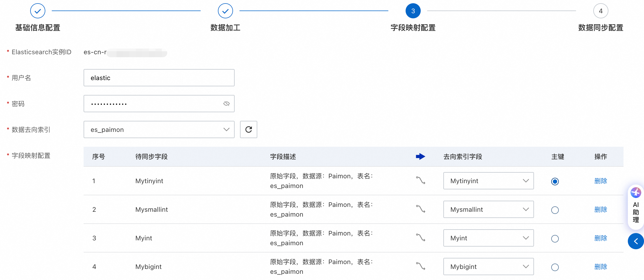Image resolution: width=644 pixels, height=280 pixels.
Task: Click the 数据加工 step label
Action: [x=225, y=28]
